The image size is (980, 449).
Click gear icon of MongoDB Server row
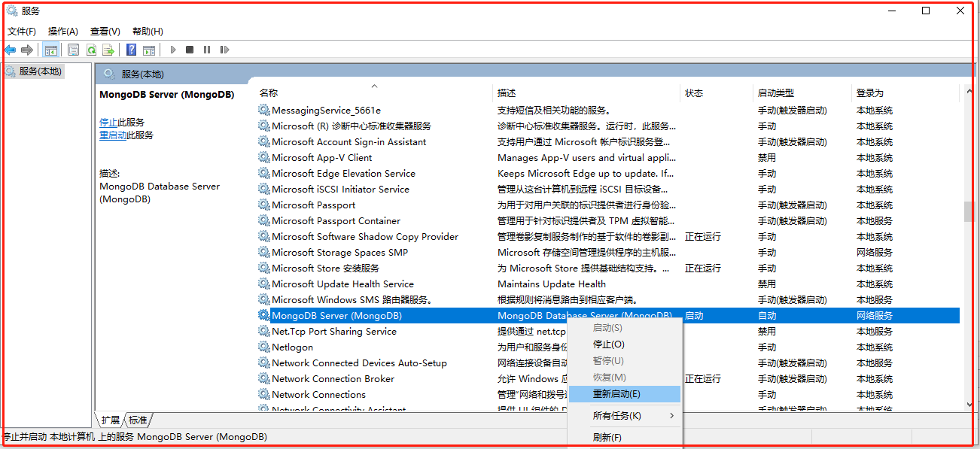tap(264, 315)
